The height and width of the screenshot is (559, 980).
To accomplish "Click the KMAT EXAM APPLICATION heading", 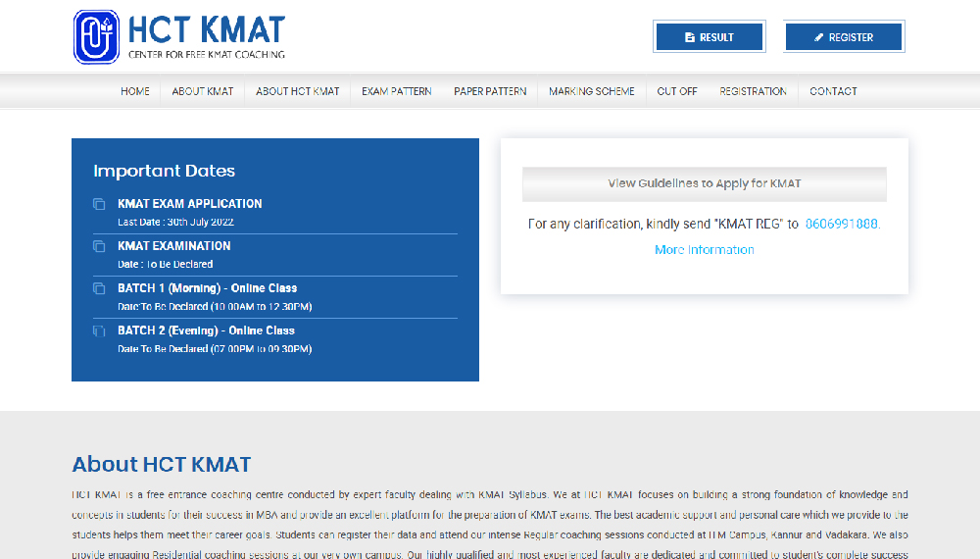I will [189, 204].
